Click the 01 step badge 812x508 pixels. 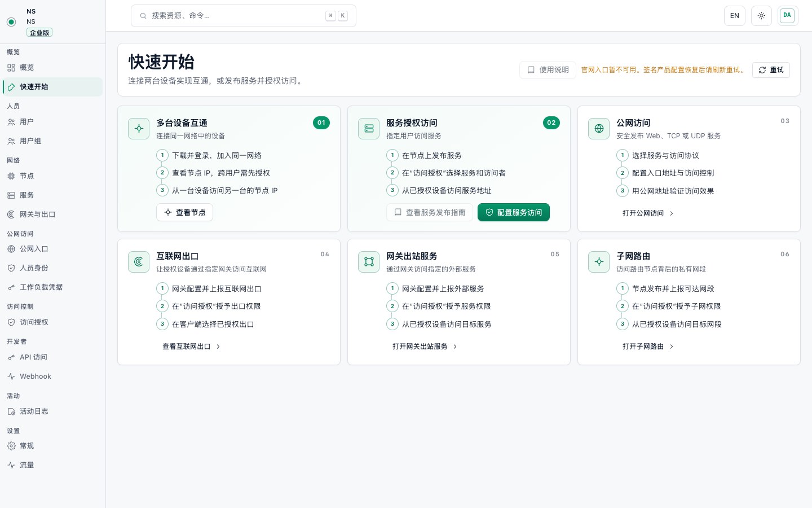pyautogui.click(x=321, y=123)
